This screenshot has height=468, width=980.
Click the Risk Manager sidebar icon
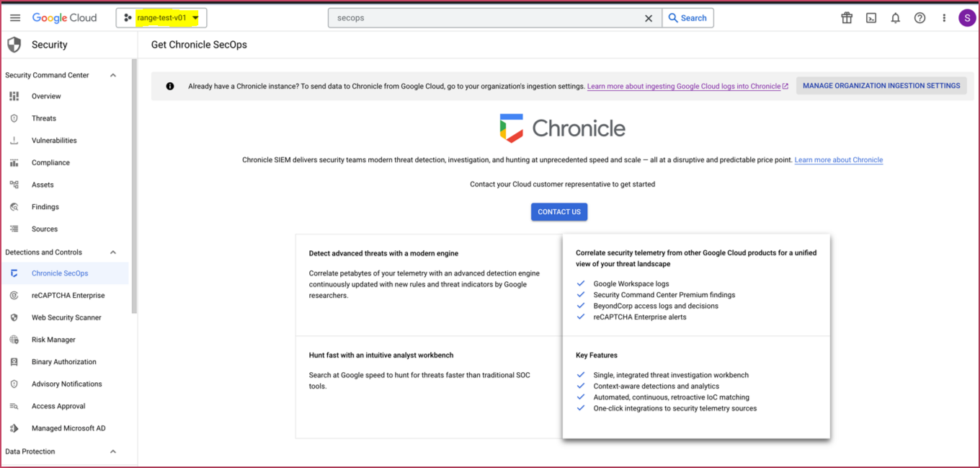click(14, 340)
